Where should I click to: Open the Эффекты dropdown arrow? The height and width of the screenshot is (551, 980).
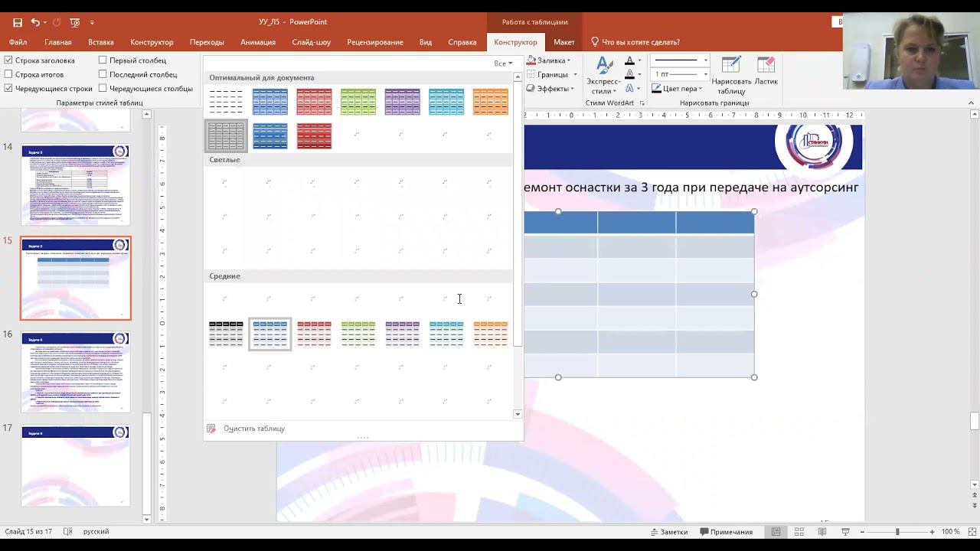572,89
